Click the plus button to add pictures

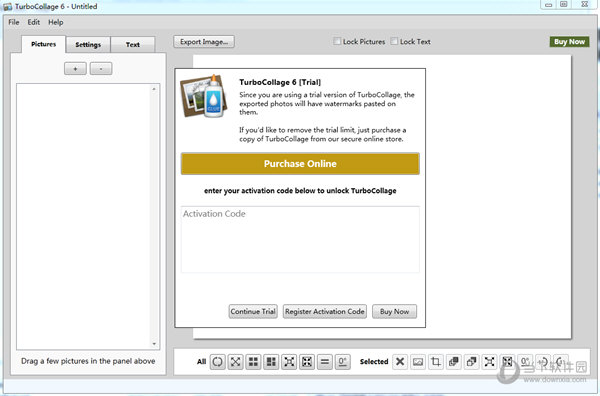pyautogui.click(x=75, y=69)
